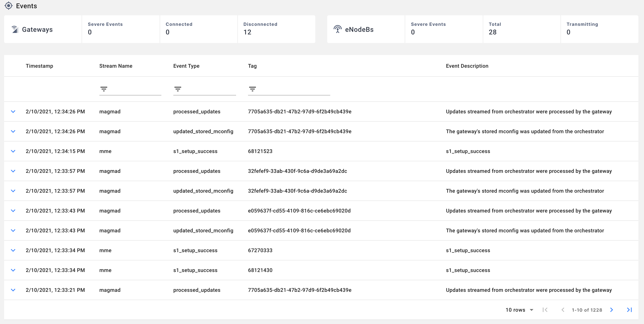Click tag 68121523 in mme row
The image size is (644, 324).
pyautogui.click(x=260, y=151)
